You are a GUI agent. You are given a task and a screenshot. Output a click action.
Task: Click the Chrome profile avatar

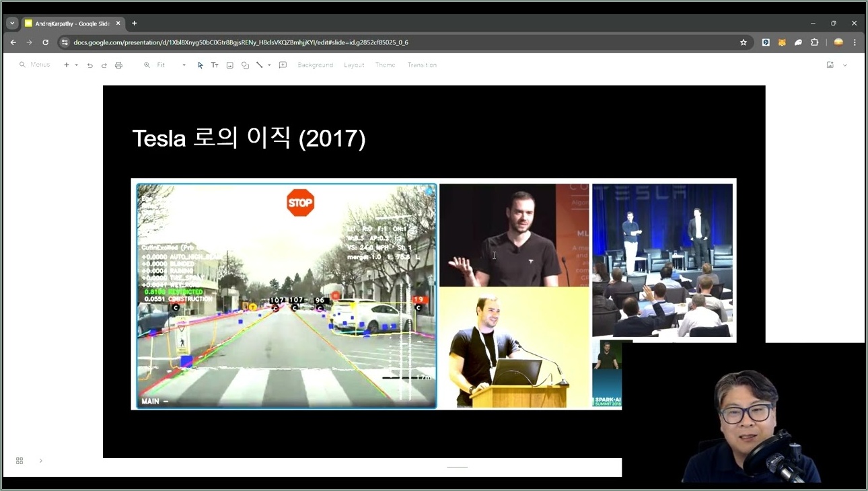838,42
